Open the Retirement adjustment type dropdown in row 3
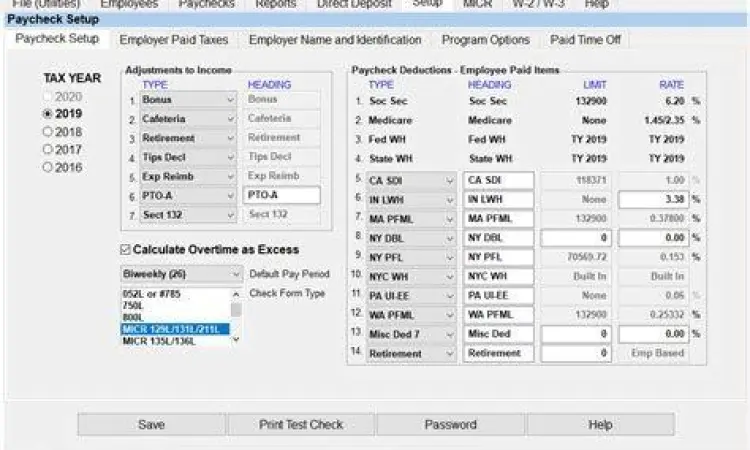Screen dimensions: 750x450 click(188, 138)
